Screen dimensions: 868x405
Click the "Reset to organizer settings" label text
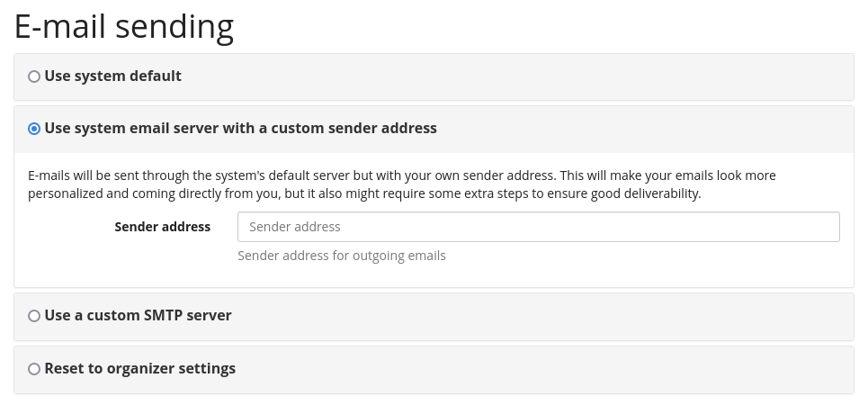tap(139, 369)
